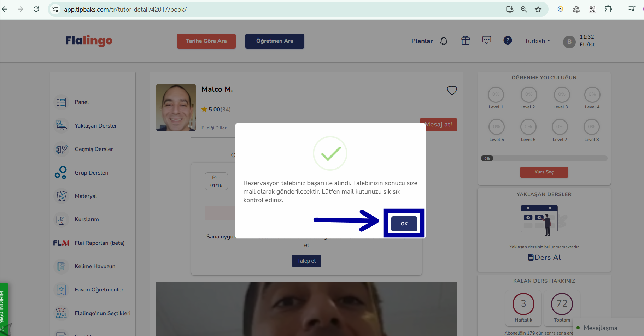Click the gift box icon in header
The image size is (644, 336).
[x=466, y=41]
